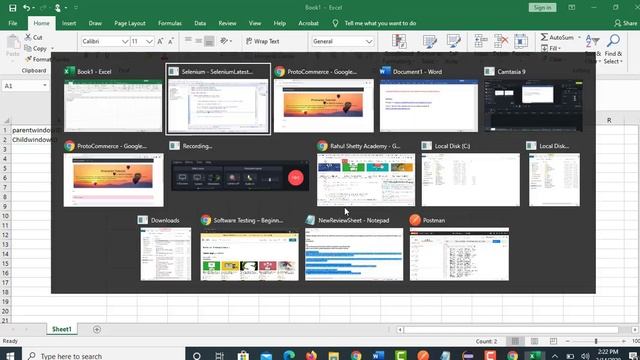Click the Increase Font Size icon
The image size is (640, 360).
[x=160, y=41]
